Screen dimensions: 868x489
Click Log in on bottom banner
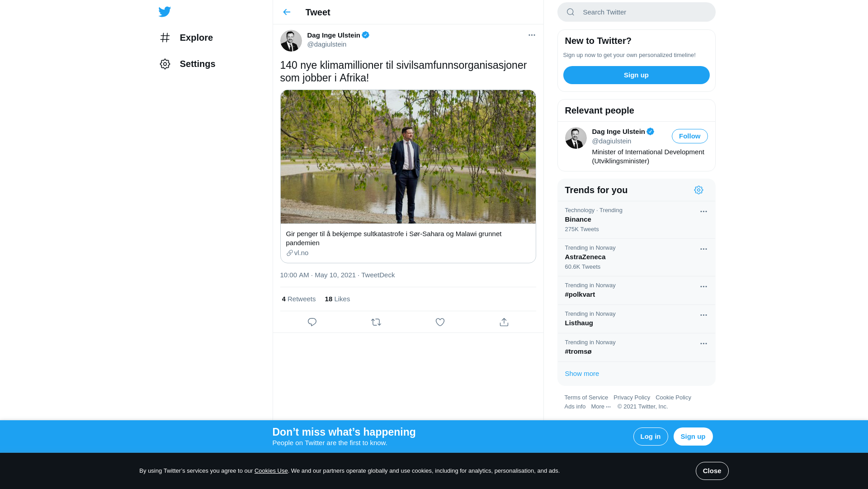click(651, 437)
